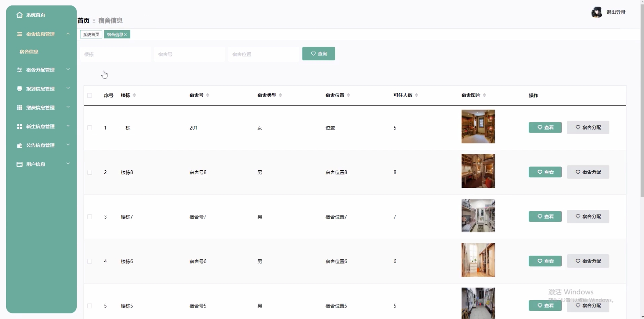Click the 宿舍分配管理 sliders icon in sidebar
The width and height of the screenshot is (644, 319).
(20, 70)
